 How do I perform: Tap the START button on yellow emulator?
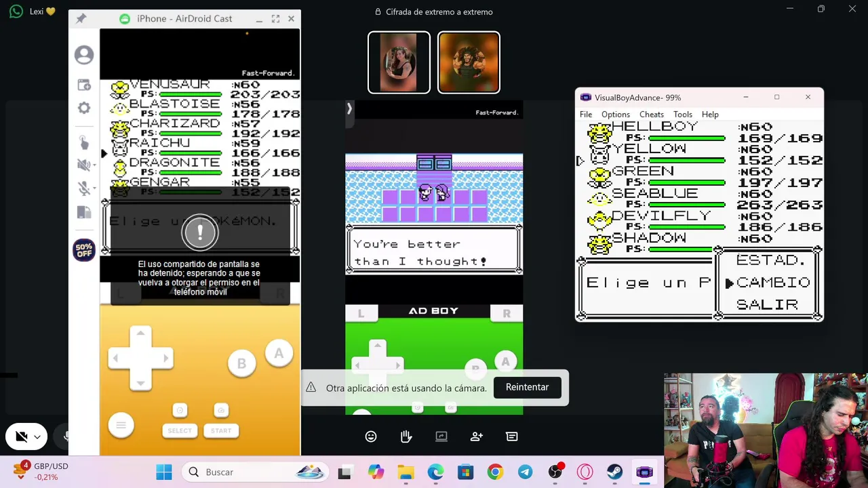coord(221,430)
